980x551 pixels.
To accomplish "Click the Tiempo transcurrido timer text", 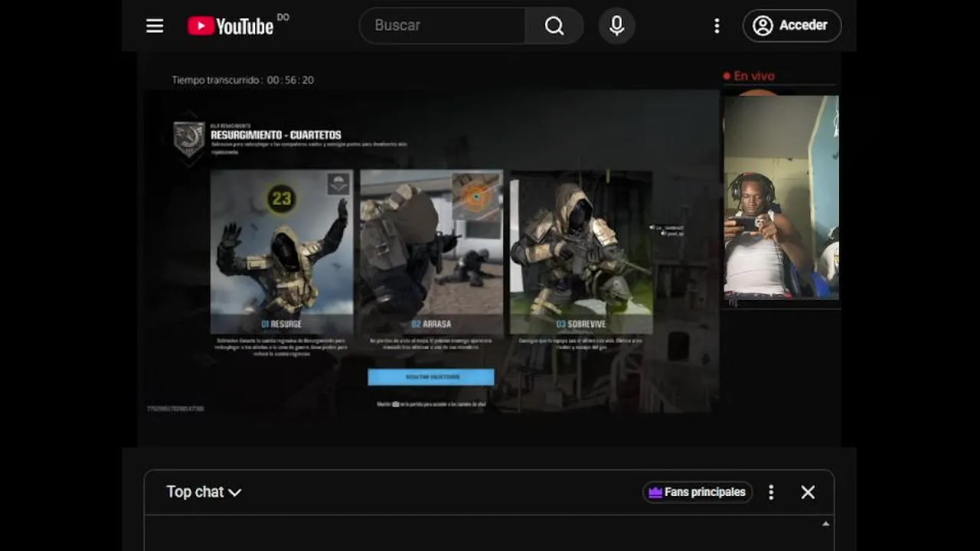I will click(243, 80).
